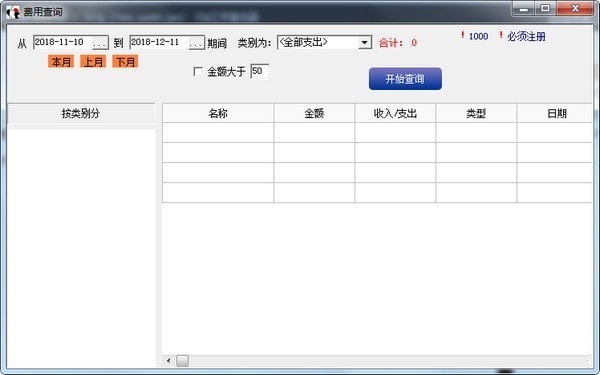The width and height of the screenshot is (600, 375).
Task: Click the 名称 column header
Action: (x=218, y=113)
